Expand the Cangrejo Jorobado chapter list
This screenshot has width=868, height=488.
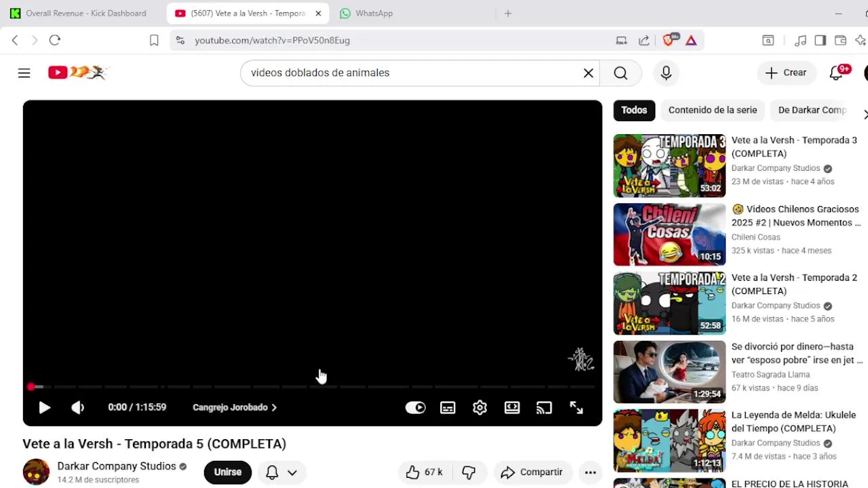pos(235,407)
